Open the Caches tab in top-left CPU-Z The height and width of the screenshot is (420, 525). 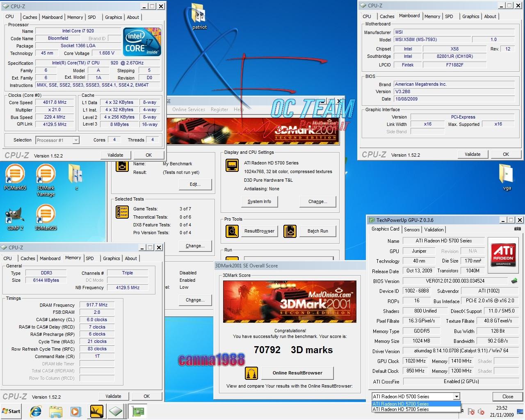tap(30, 17)
